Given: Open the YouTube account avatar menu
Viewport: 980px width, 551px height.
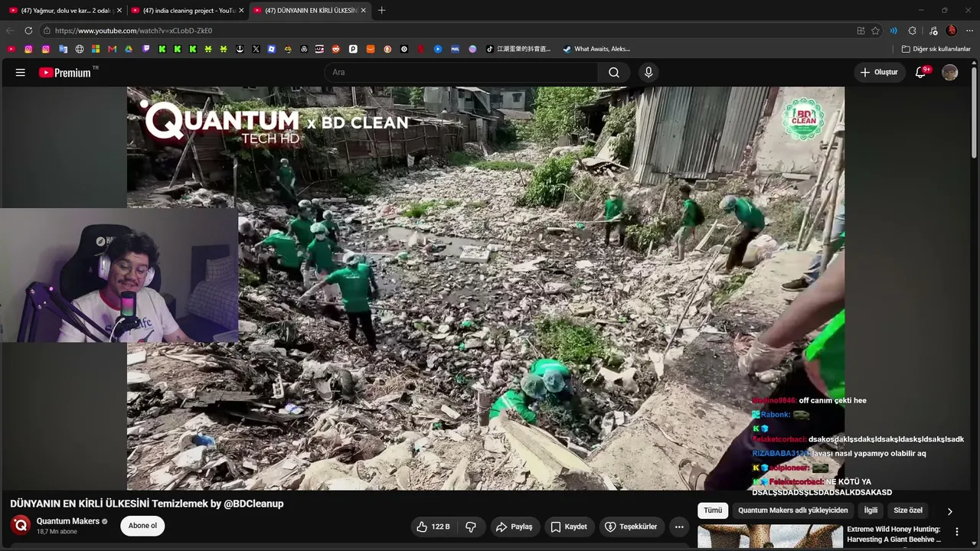Looking at the screenshot, I should click(x=950, y=73).
